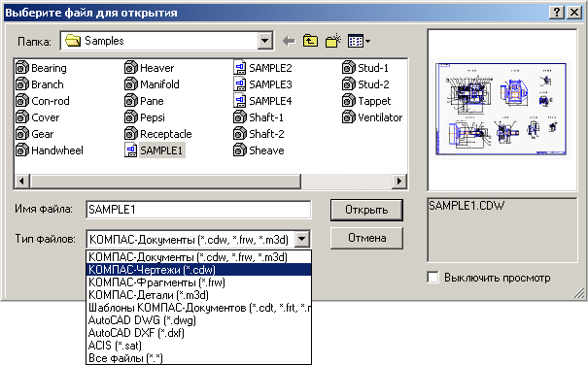
Task: Choose AutoCAD DWG (*.dwg) filter
Action: 198,320
